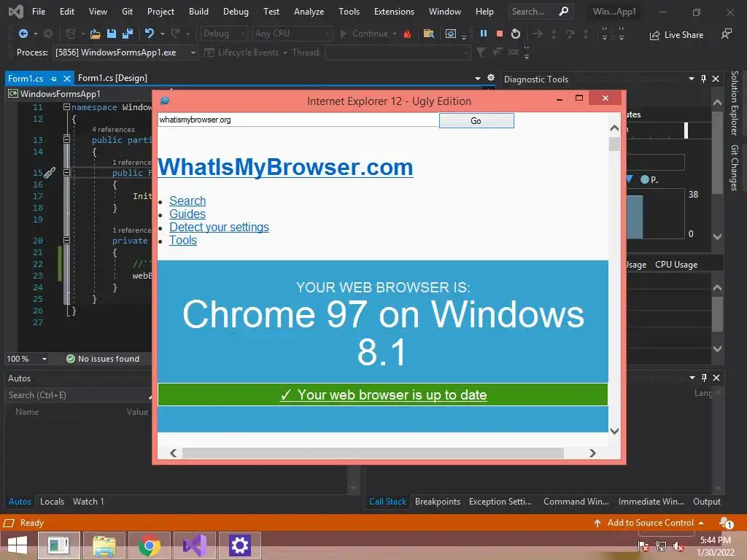Click the search magnifier icon in title bar
747x560 pixels.
click(564, 11)
